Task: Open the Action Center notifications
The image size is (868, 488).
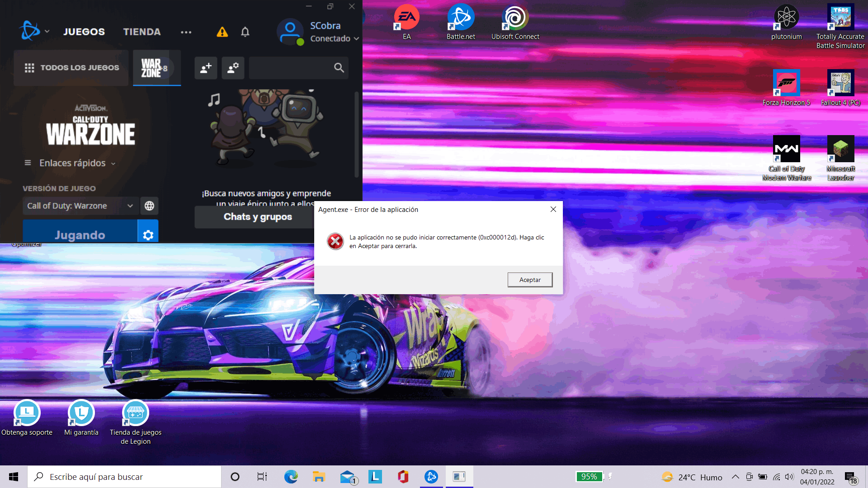Action: point(851,477)
